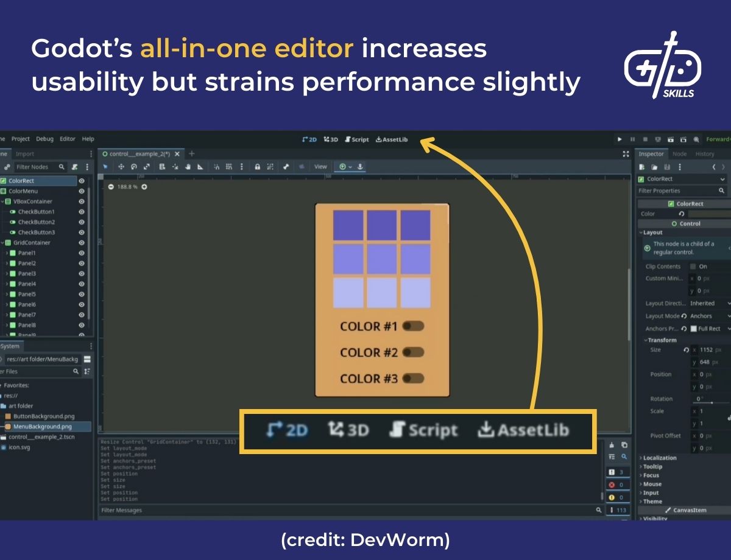Open the Script workspace from the top bar
The width and height of the screenshot is (731, 560).
pos(357,139)
